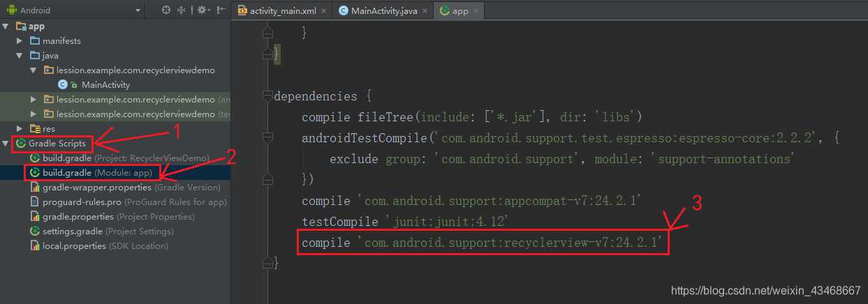Click the res folder icon
This screenshot has width=868, height=304.
35,129
